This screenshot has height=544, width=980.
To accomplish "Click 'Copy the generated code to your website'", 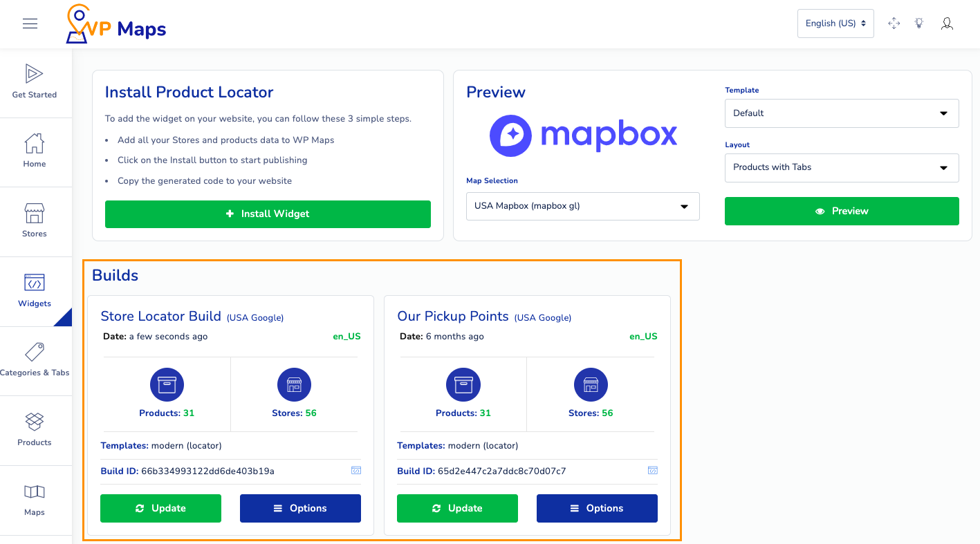I will (205, 180).
